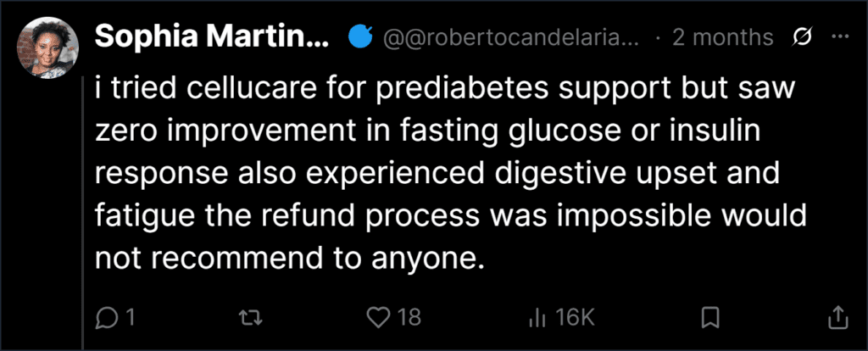Click the blue verified badge
The height and width of the screenshot is (351, 868).
(359, 37)
